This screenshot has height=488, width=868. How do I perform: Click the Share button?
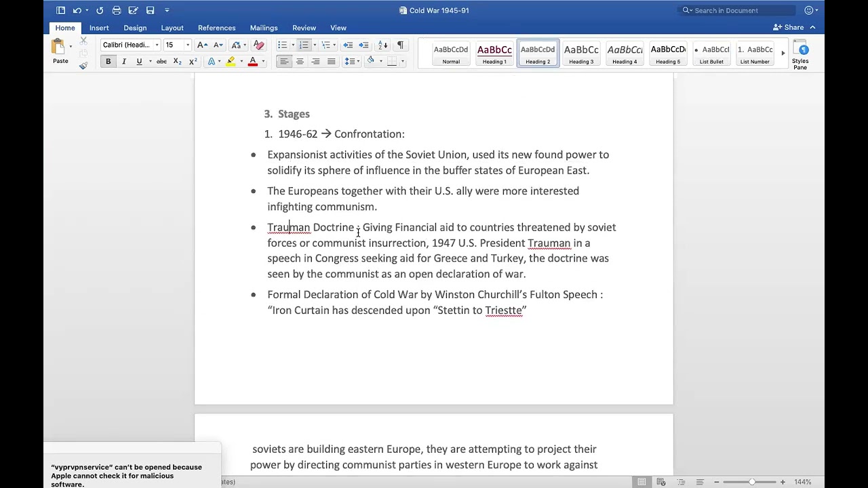point(789,28)
